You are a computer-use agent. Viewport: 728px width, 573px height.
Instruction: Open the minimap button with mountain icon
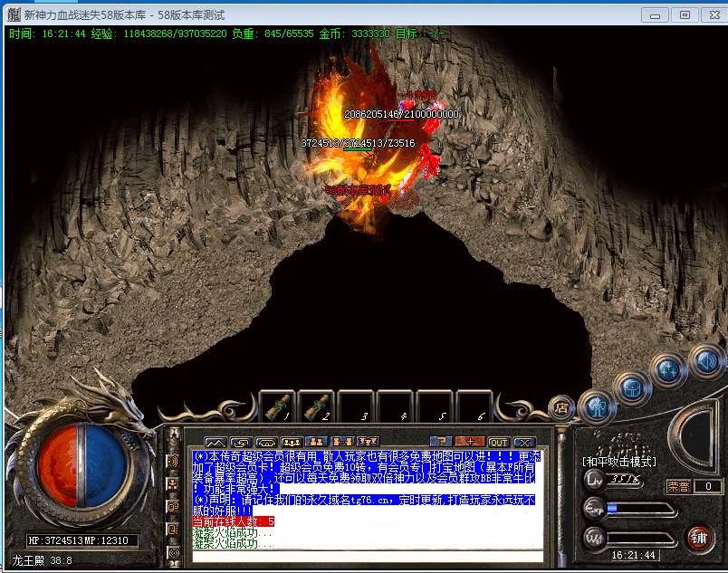pos(216,442)
